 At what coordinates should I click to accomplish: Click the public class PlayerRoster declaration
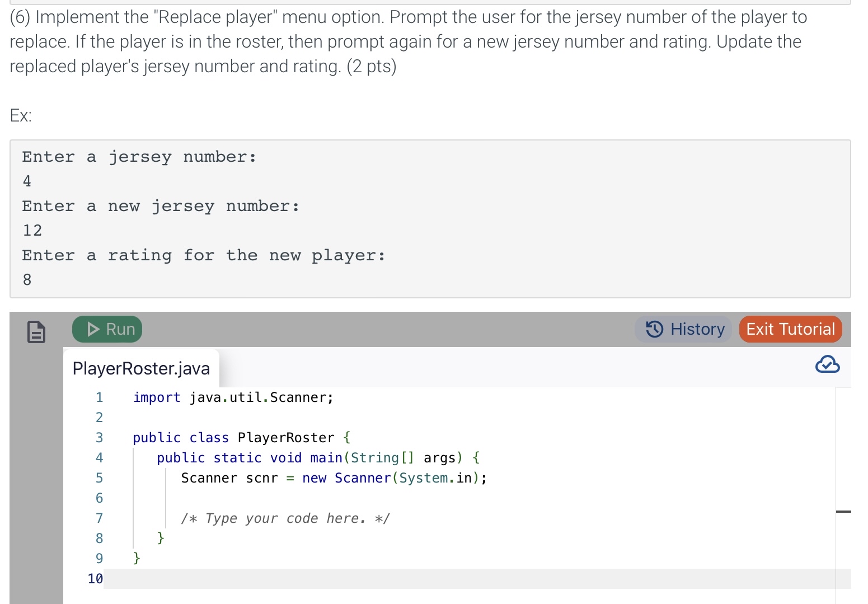point(241,437)
